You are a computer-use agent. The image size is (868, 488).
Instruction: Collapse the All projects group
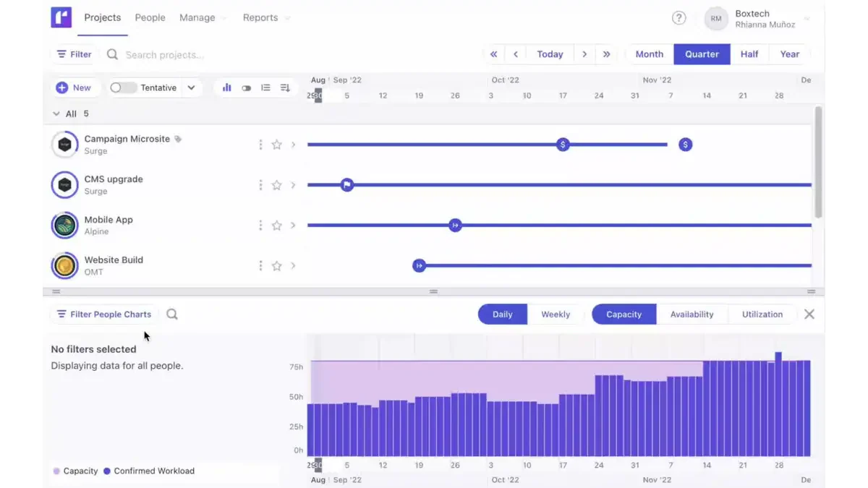pyautogui.click(x=56, y=114)
